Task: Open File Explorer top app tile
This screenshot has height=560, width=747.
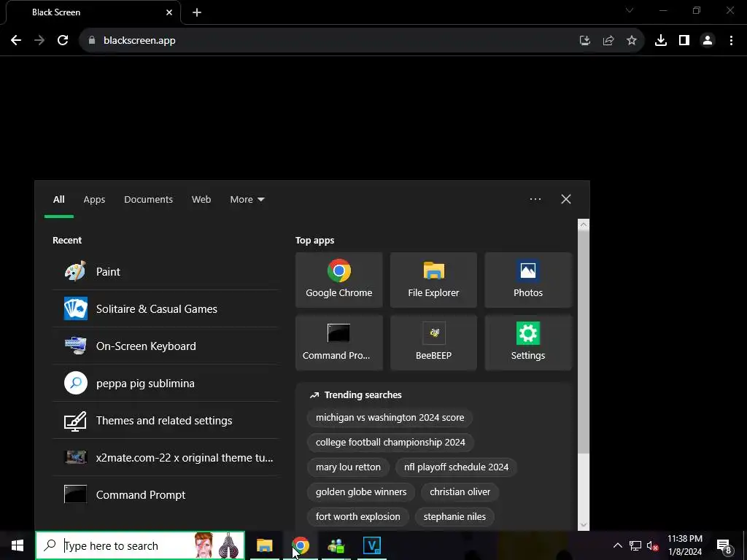Action: (x=433, y=280)
